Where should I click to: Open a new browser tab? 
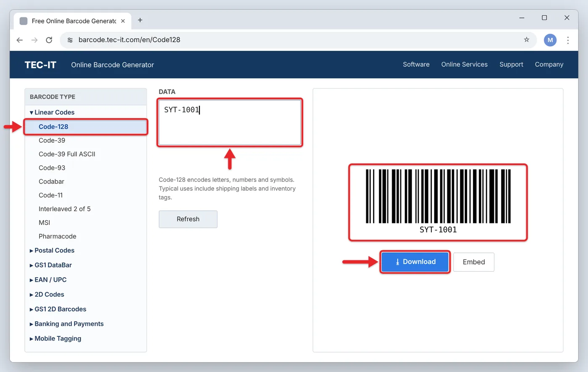coord(140,20)
